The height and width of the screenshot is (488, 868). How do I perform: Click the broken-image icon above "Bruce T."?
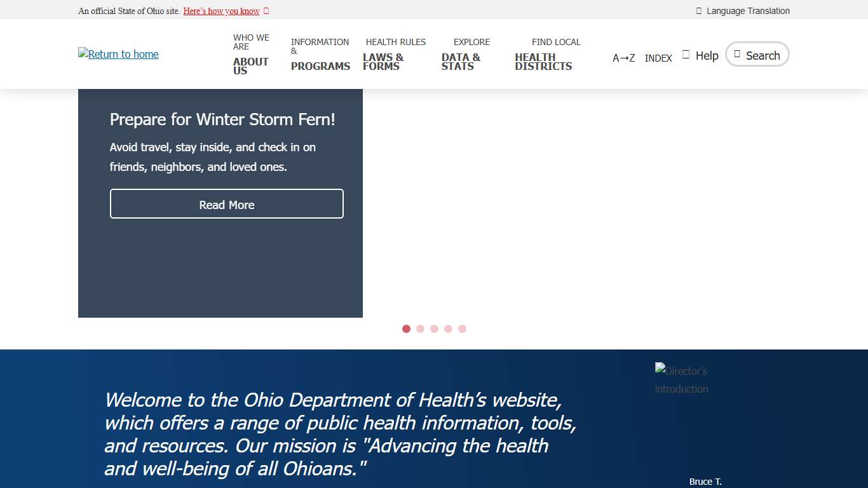click(660, 367)
